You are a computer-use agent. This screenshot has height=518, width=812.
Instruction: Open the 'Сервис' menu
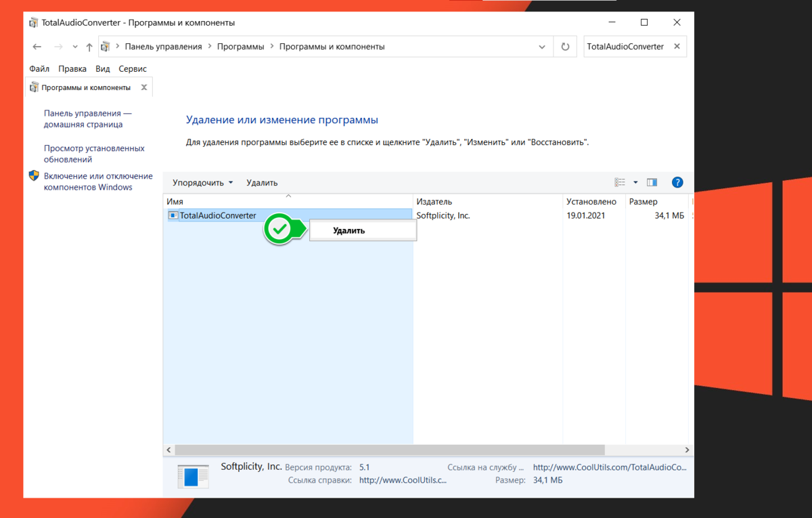click(x=133, y=68)
